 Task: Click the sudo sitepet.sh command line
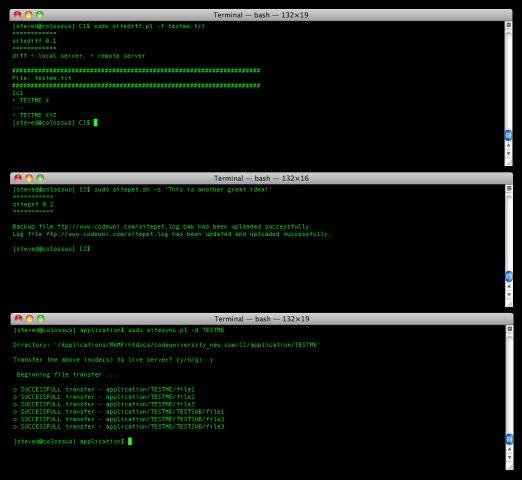[142, 190]
